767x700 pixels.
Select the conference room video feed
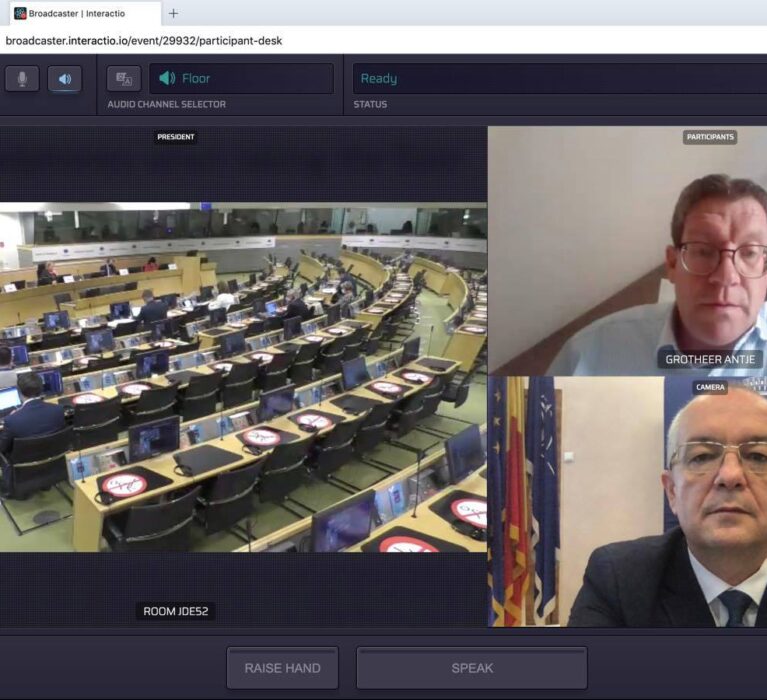point(243,380)
